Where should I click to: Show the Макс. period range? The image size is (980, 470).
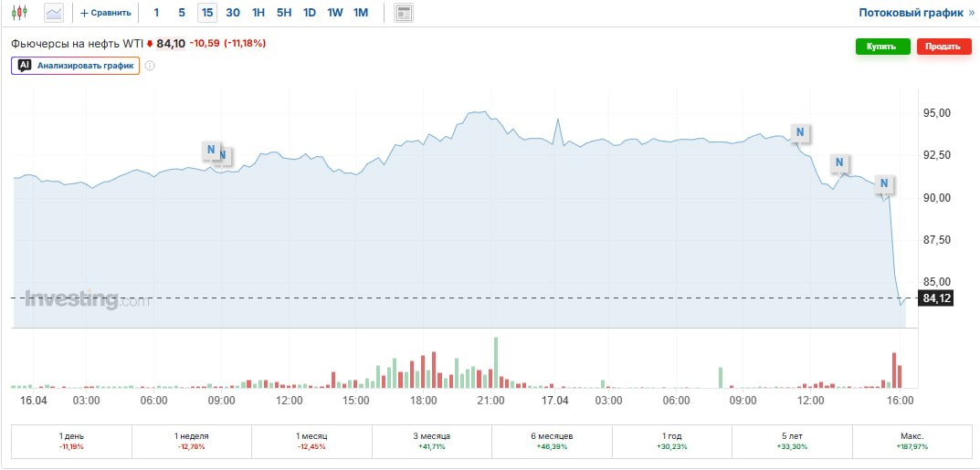911,441
